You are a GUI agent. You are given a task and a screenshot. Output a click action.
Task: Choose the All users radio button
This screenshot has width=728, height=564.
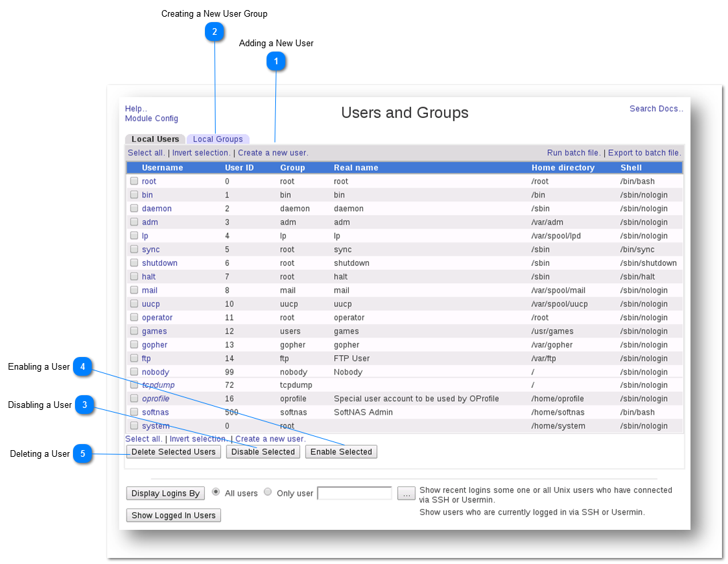tap(216, 492)
